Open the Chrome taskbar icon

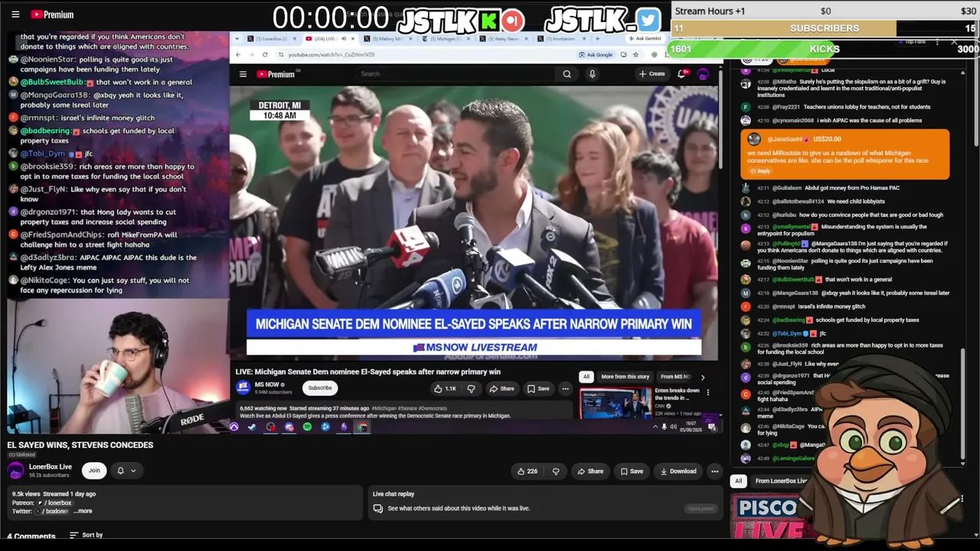pyautogui.click(x=362, y=427)
